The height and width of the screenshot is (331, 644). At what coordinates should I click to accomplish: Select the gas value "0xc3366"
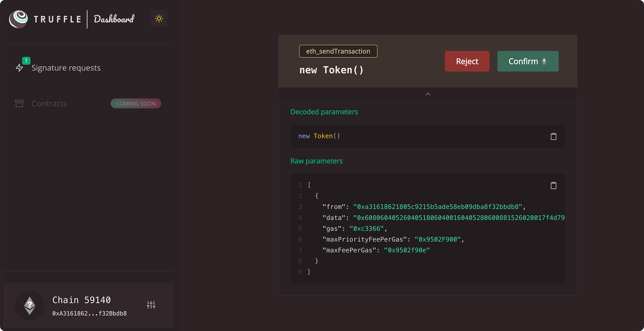[x=366, y=229]
